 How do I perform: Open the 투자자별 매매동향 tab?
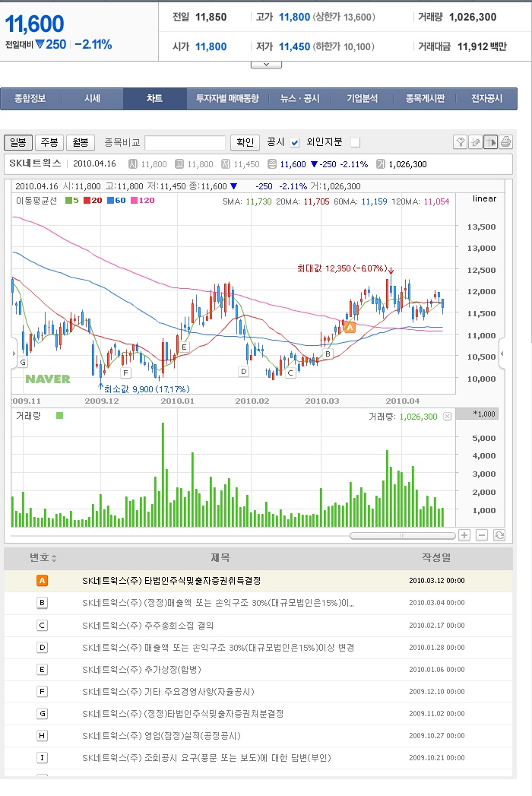(x=227, y=99)
